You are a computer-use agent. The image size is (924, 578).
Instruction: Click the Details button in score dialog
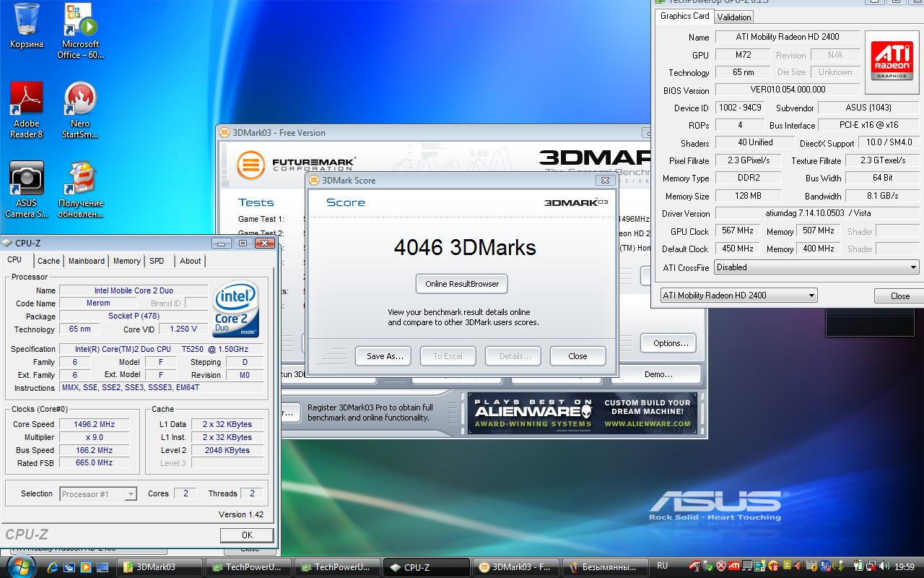(513, 356)
